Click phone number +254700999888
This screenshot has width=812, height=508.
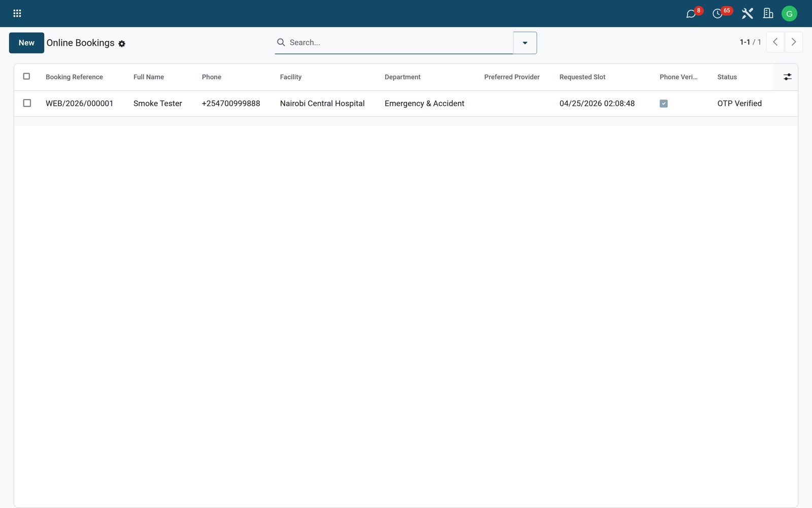click(231, 104)
